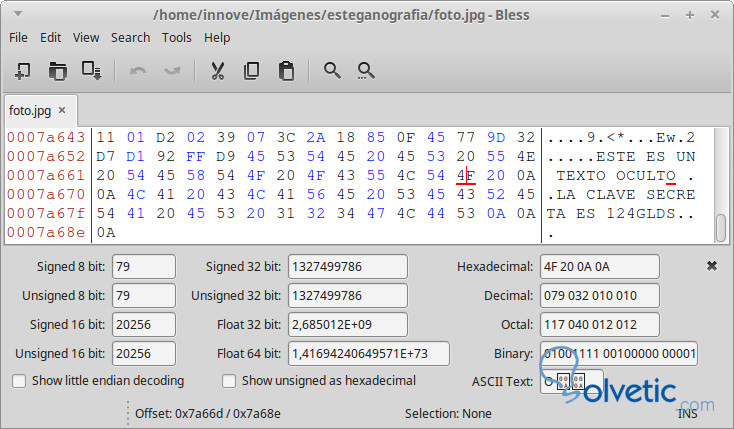
Task: Open the window menu arrow in title bar
Action: point(18,14)
